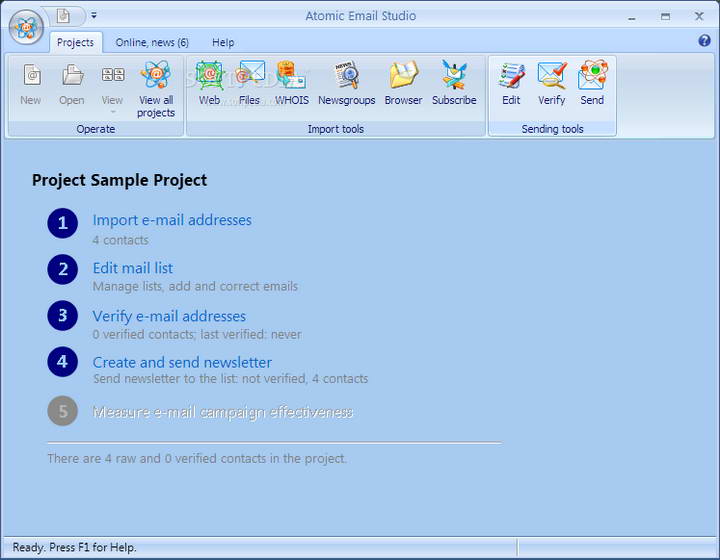Click the Sending tools group label
Image resolution: width=720 pixels, height=560 pixels.
[552, 129]
